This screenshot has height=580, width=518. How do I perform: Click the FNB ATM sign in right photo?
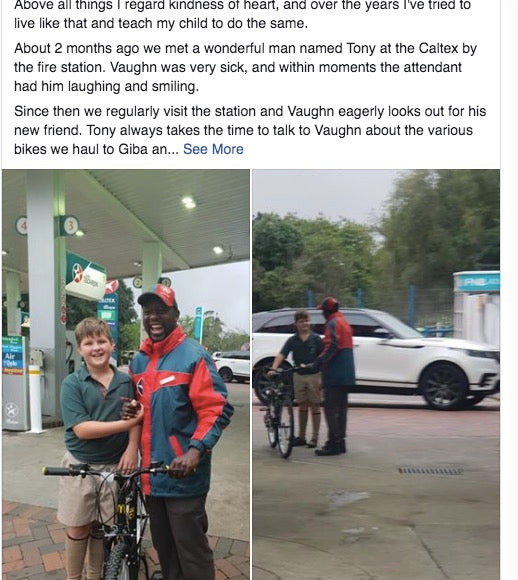pyautogui.click(x=477, y=282)
